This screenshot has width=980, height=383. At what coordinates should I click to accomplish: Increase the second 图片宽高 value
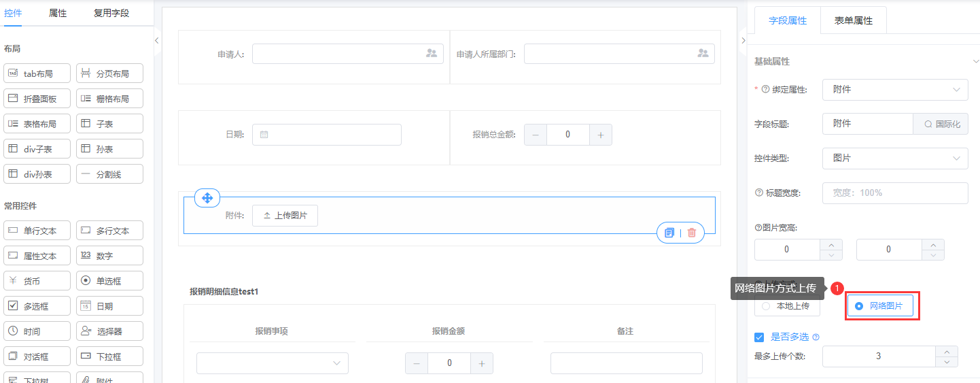click(x=933, y=244)
